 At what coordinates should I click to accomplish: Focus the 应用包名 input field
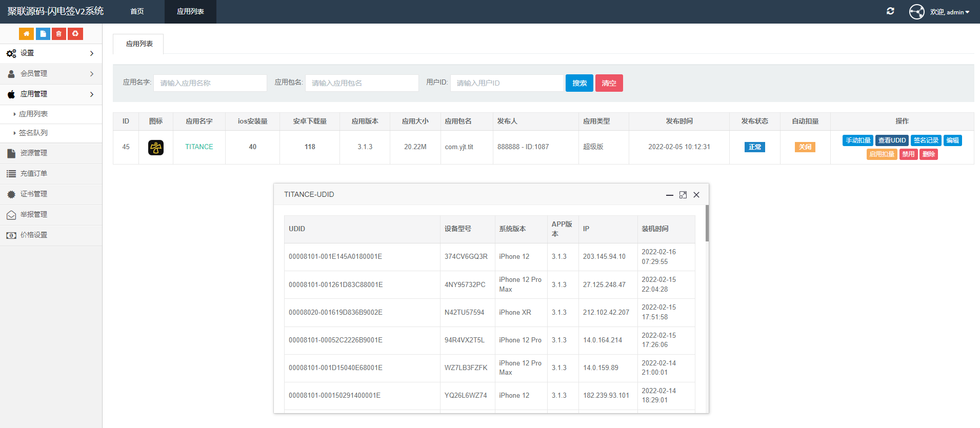click(x=362, y=83)
